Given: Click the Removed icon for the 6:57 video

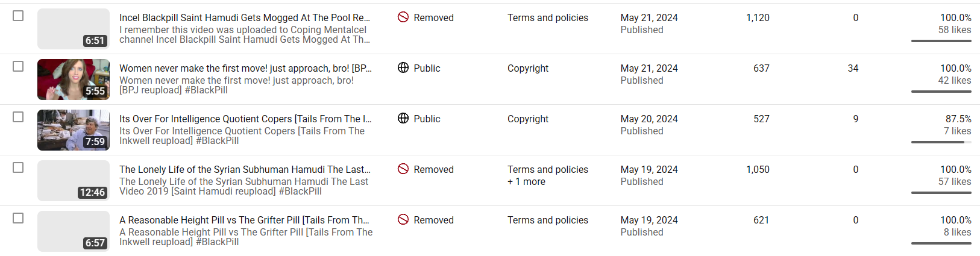Looking at the screenshot, I should click(x=403, y=220).
